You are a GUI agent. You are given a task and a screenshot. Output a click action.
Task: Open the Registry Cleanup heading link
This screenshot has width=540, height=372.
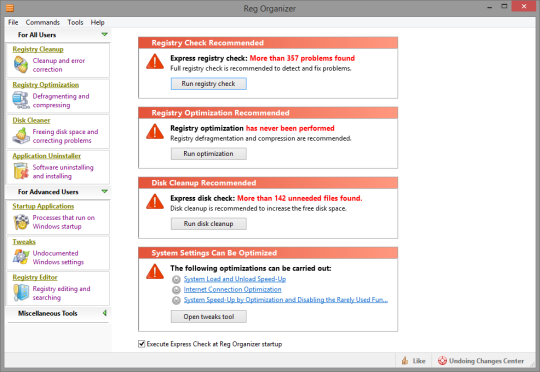38,49
